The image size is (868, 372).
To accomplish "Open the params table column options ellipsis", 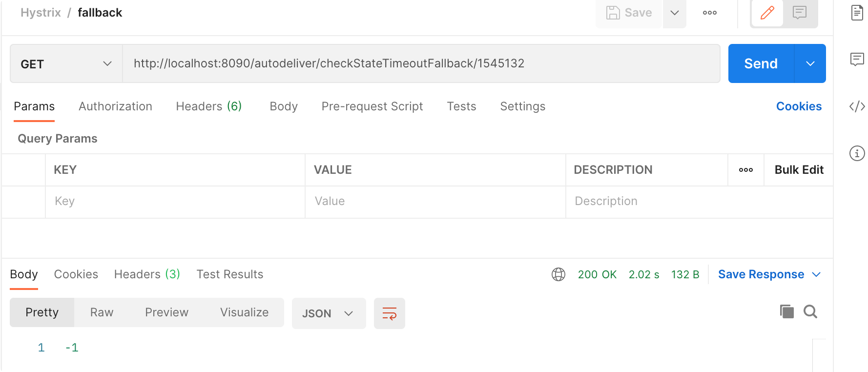I will click(745, 170).
